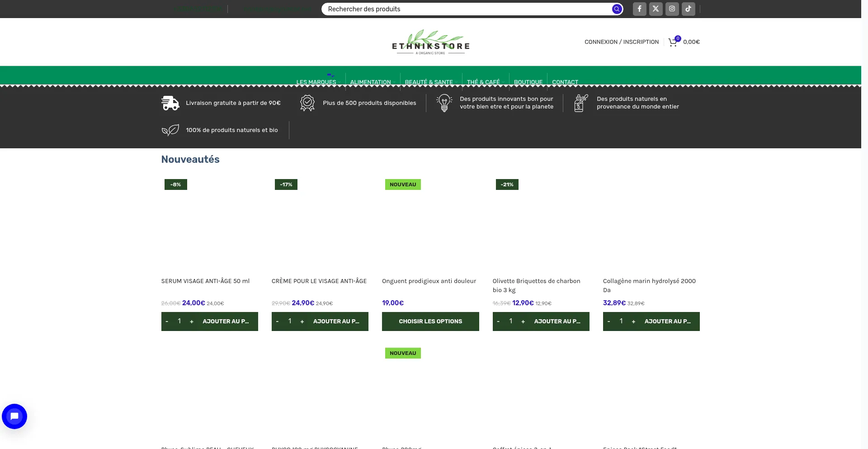
Task: Go to the BOUTIQUE menu item
Action: pyautogui.click(x=528, y=82)
